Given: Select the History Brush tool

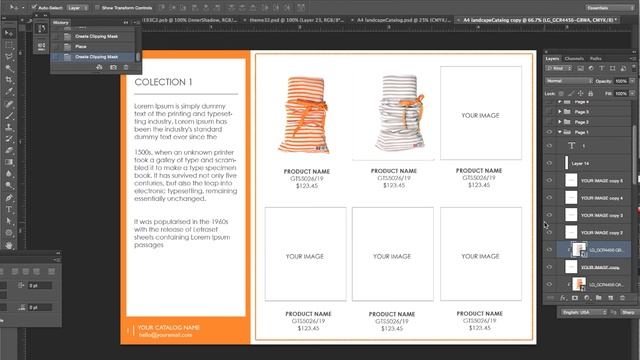Looking at the screenshot, I should coord(9,139).
